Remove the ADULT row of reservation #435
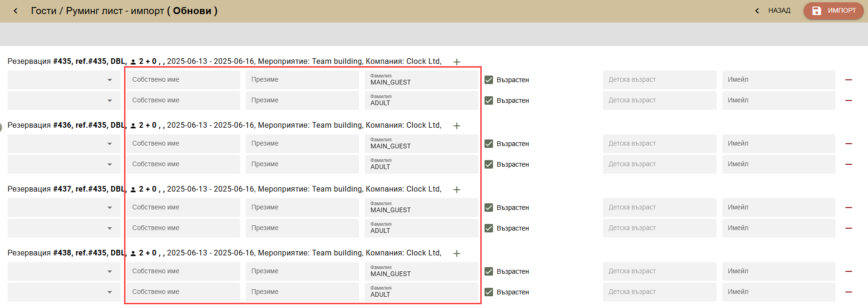Image resolution: width=868 pixels, height=308 pixels. click(x=849, y=100)
